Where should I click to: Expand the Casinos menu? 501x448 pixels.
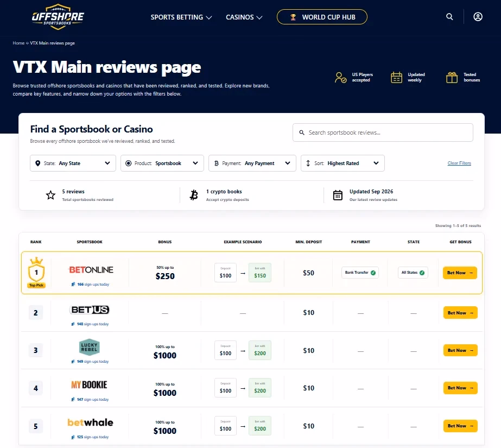(x=244, y=17)
